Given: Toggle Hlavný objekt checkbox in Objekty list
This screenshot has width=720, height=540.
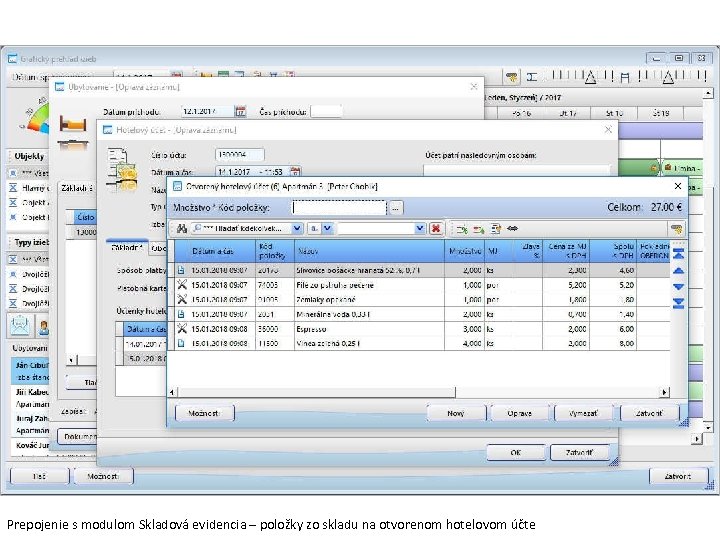Looking at the screenshot, I should [14, 187].
